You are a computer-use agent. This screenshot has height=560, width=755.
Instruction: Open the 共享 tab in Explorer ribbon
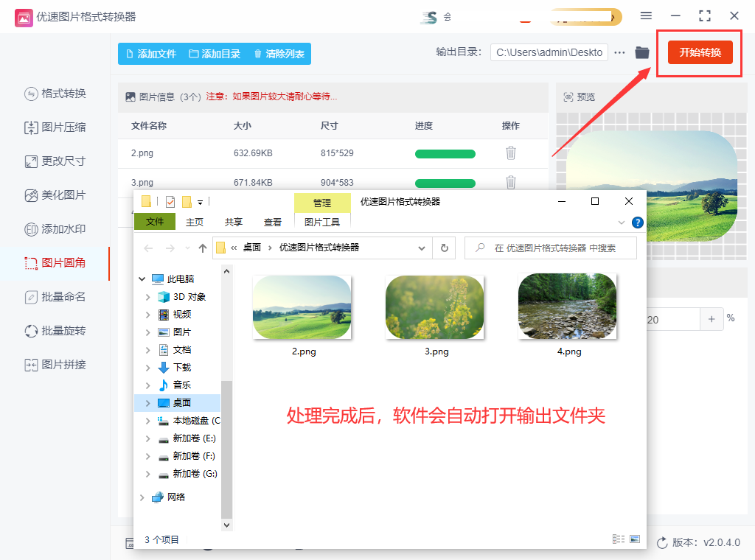[x=234, y=223]
